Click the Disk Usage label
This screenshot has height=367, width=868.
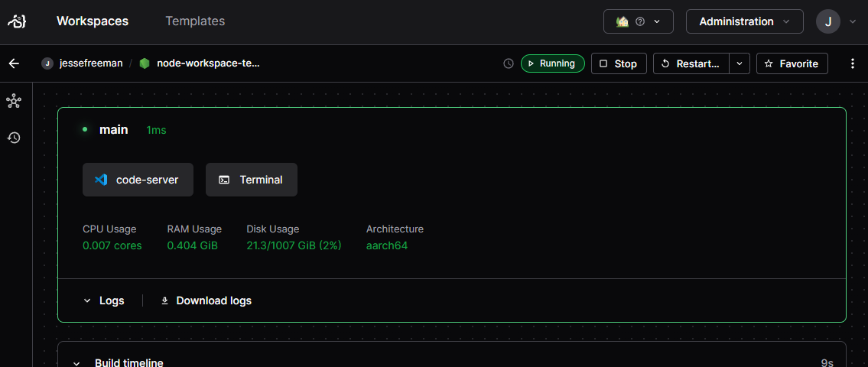click(273, 229)
